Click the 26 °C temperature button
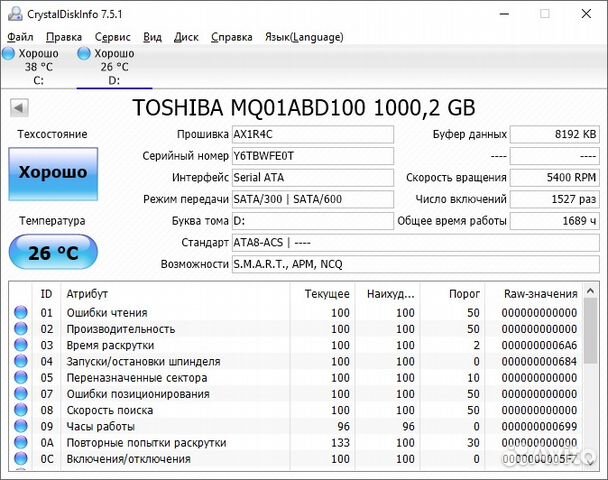This screenshot has width=608, height=480. (53, 252)
